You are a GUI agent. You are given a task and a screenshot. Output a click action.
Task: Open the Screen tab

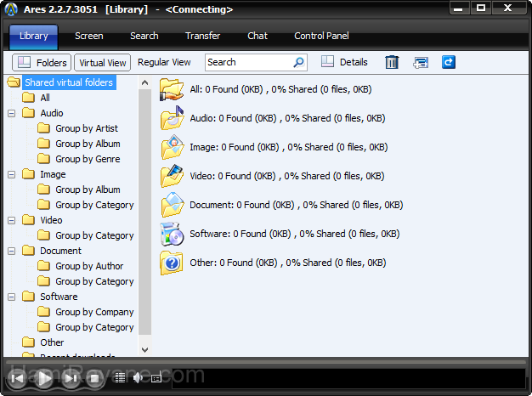click(89, 36)
